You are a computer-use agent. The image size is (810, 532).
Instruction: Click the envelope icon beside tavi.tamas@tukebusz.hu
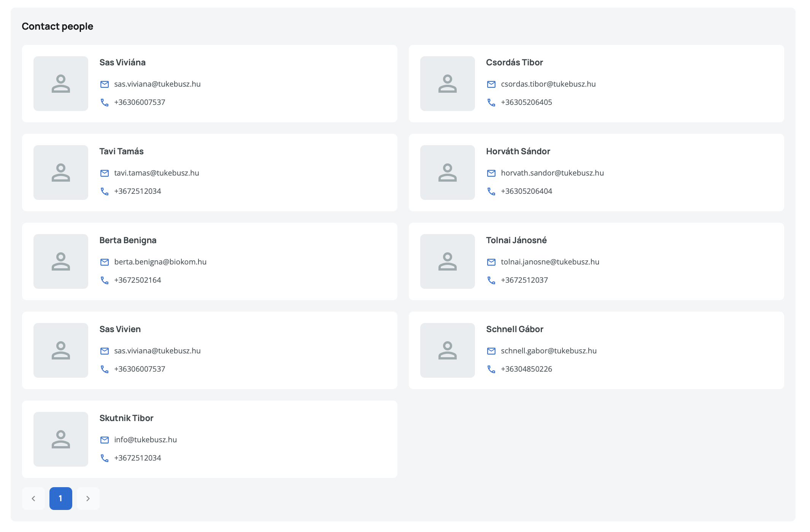pyautogui.click(x=104, y=173)
